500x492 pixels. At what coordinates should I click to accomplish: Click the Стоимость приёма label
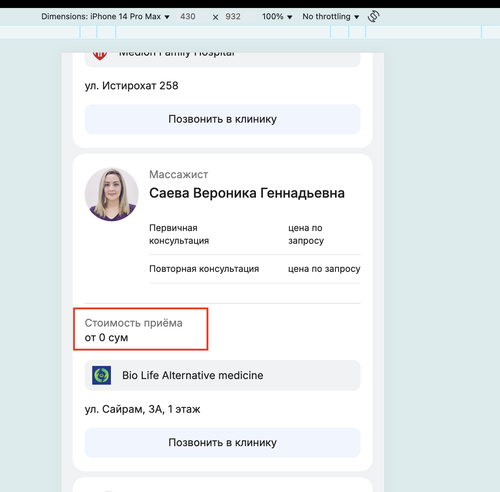click(x=133, y=323)
